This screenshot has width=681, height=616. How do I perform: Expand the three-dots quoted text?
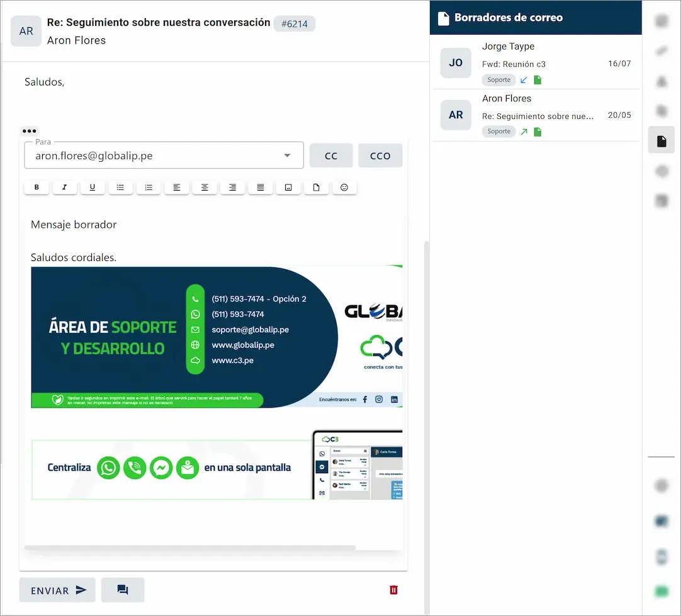click(29, 131)
